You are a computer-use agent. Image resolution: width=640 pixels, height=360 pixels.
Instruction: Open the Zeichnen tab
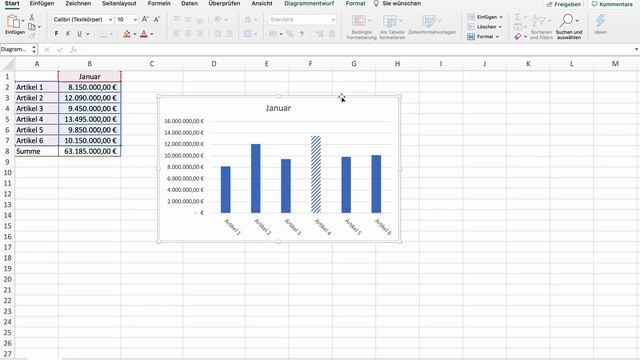point(78,4)
